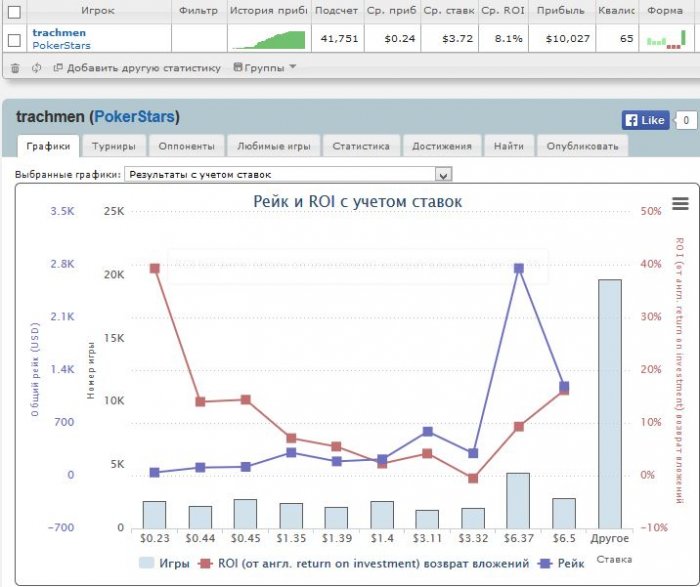Click the refresh arrows icon
This screenshot has width=700, height=587.
pyautogui.click(x=37, y=68)
